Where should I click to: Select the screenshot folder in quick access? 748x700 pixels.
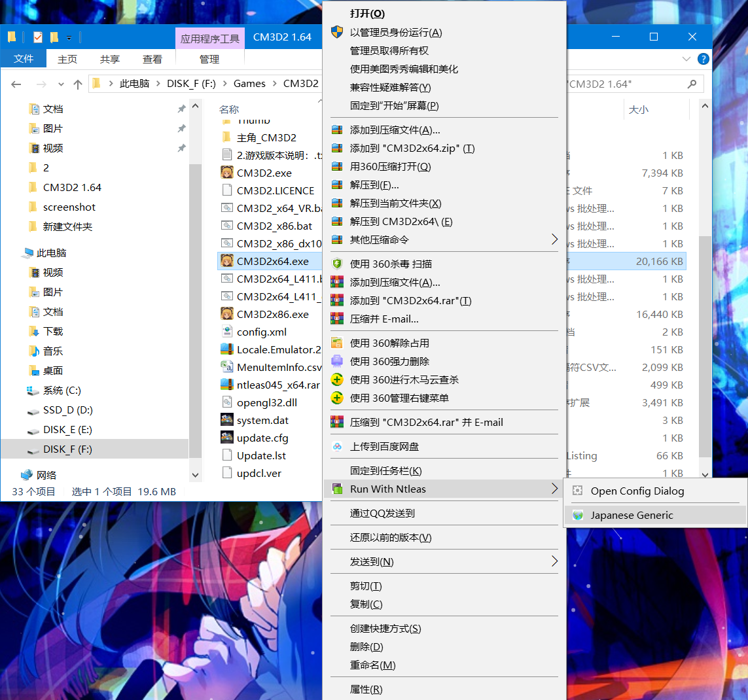tap(69, 207)
